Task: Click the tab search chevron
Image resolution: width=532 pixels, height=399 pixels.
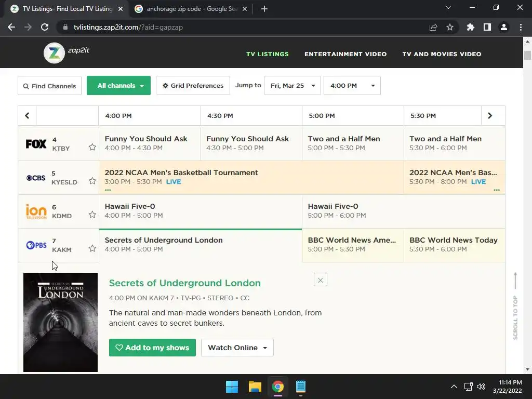Action: (448, 7)
